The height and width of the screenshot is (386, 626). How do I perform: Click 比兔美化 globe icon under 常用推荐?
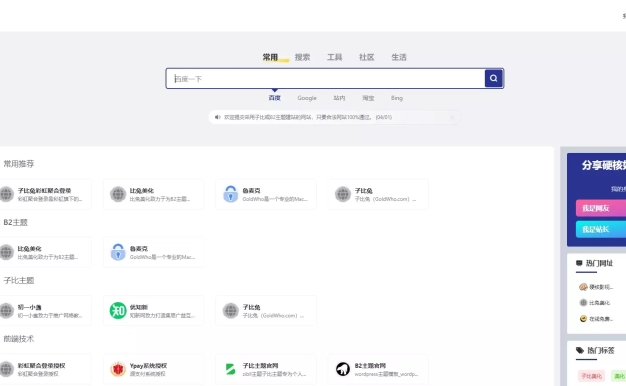[x=118, y=194]
